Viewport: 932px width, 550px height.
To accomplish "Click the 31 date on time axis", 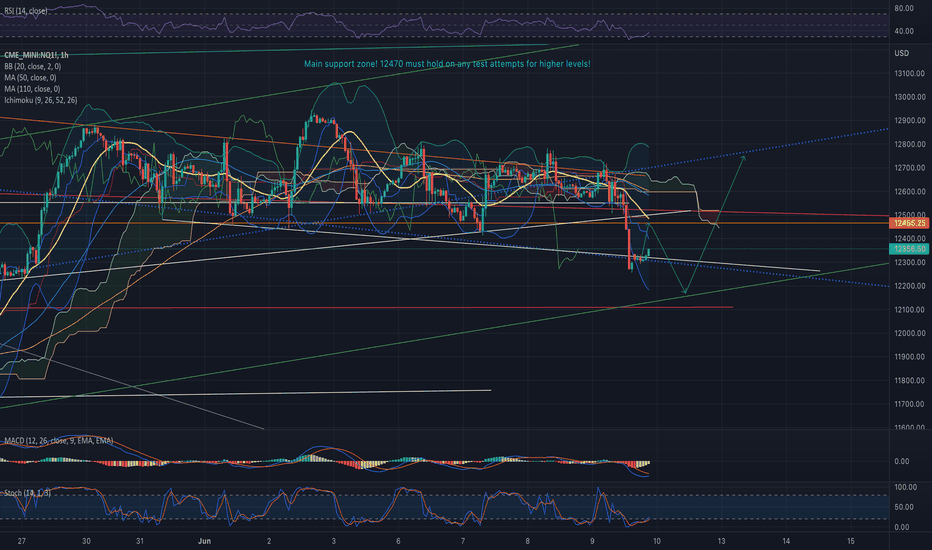I will [140, 541].
